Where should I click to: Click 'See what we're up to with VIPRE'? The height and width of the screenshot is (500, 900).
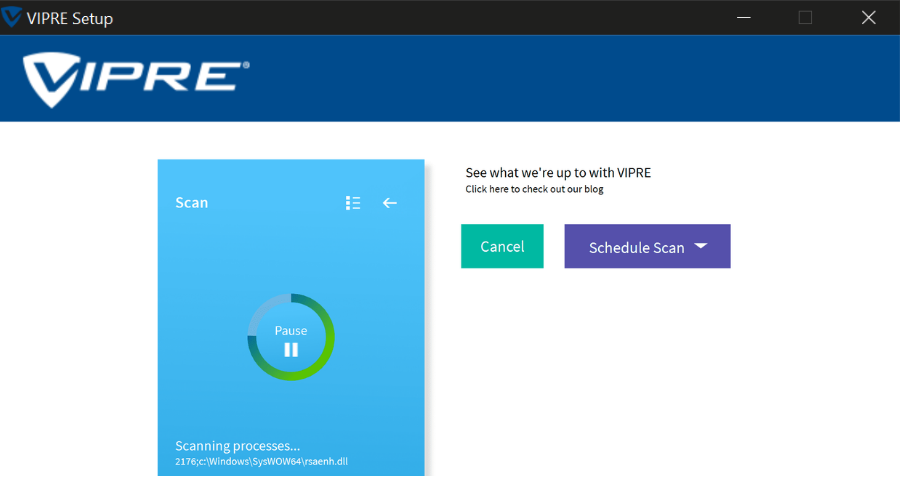(x=558, y=173)
